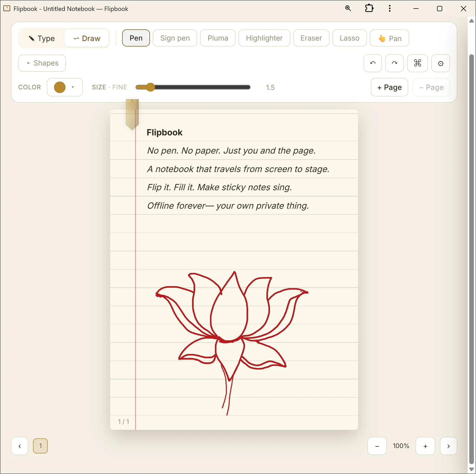Select the Pluma tool
Screen dimensions: 476x474
(x=218, y=38)
